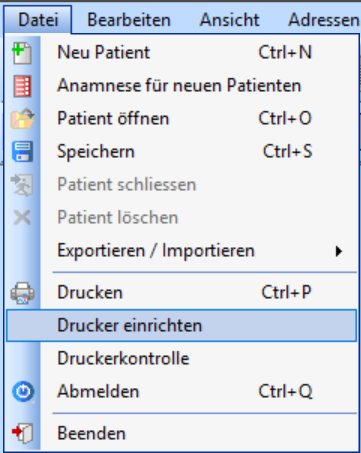This screenshot has height=453, width=361.
Task: Expand the Exportieren / Importieren submenu arrow
Action: [x=339, y=251]
